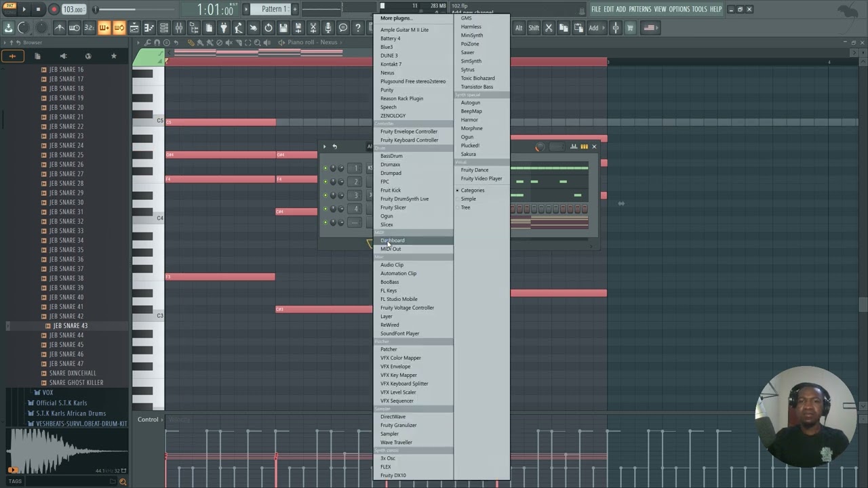Open the flag language dropdown
The width and height of the screenshot is (868, 488).
click(x=649, y=28)
